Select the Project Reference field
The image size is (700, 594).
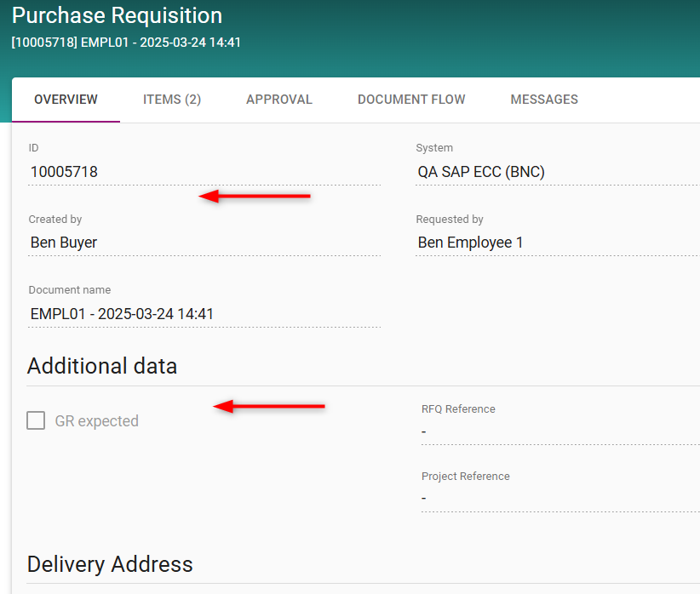tap(558, 498)
